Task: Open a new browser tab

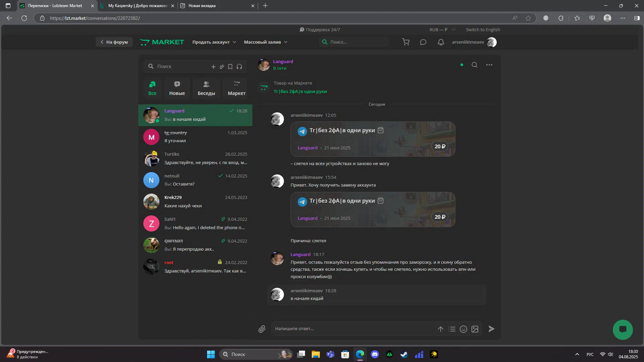Action: tap(265, 6)
